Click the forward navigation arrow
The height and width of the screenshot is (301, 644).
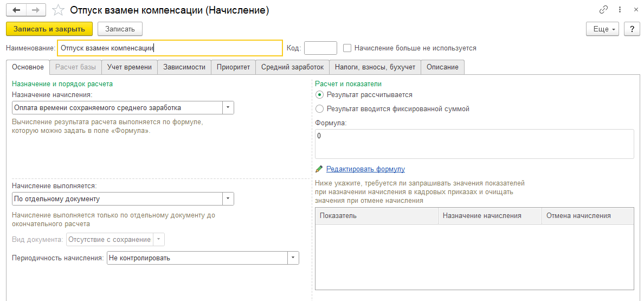(x=36, y=10)
